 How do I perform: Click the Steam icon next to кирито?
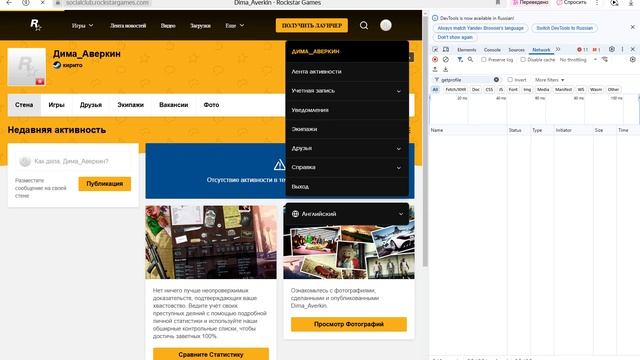click(57, 65)
